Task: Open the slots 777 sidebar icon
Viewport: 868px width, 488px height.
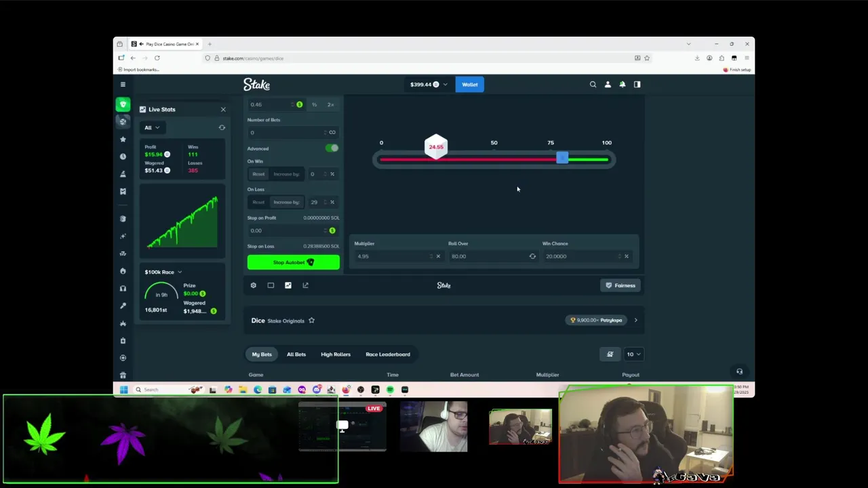Action: (123, 253)
